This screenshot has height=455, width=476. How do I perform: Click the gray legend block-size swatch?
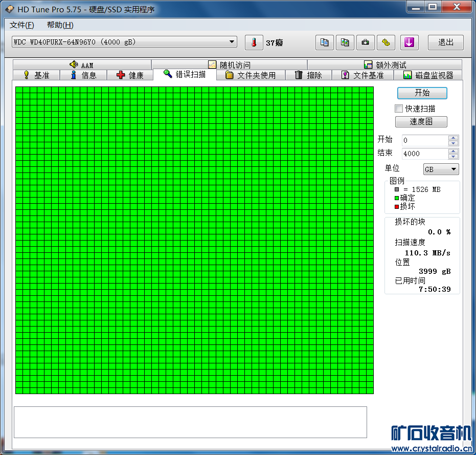(396, 189)
